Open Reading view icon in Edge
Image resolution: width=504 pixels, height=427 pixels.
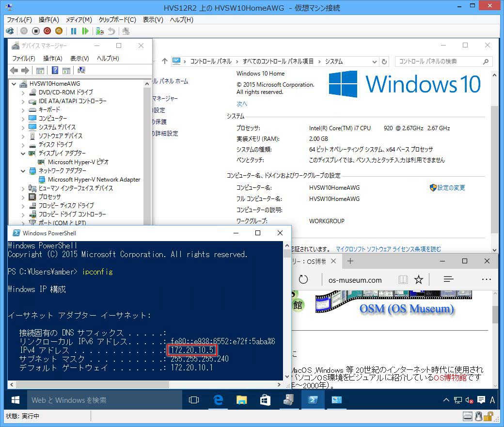[x=402, y=280]
